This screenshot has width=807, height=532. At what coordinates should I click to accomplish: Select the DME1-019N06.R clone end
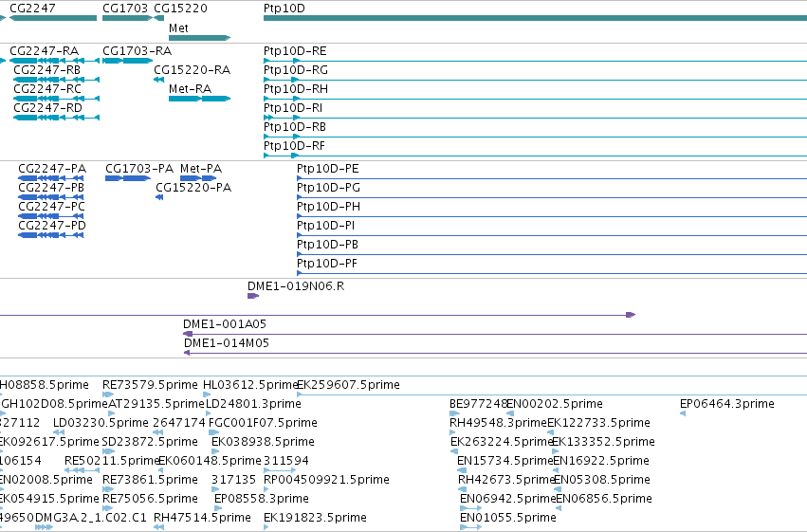pos(253,296)
